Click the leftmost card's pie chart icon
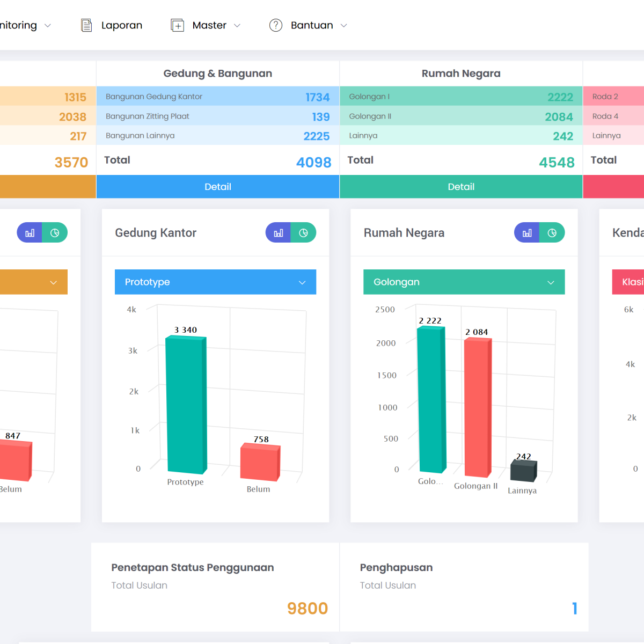This screenshot has height=644, width=644. click(55, 233)
